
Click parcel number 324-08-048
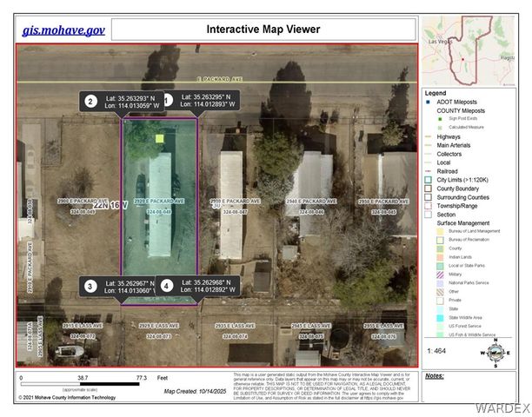click(x=159, y=212)
